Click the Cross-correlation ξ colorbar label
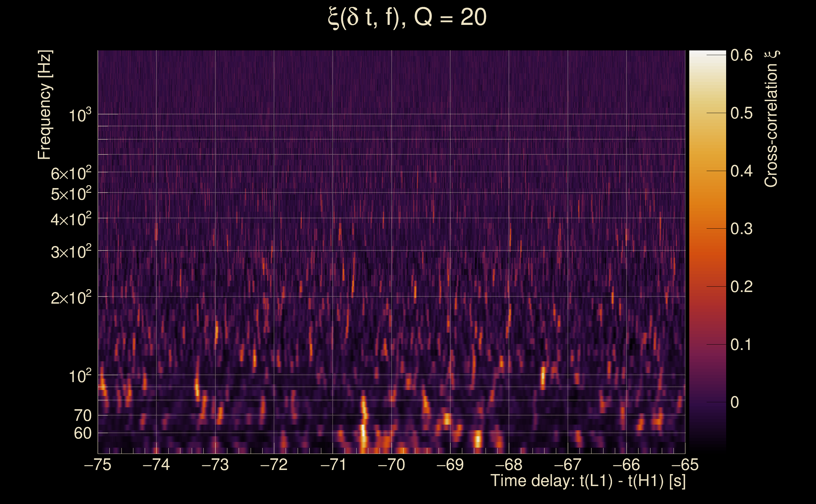816x504 pixels. coord(772,119)
